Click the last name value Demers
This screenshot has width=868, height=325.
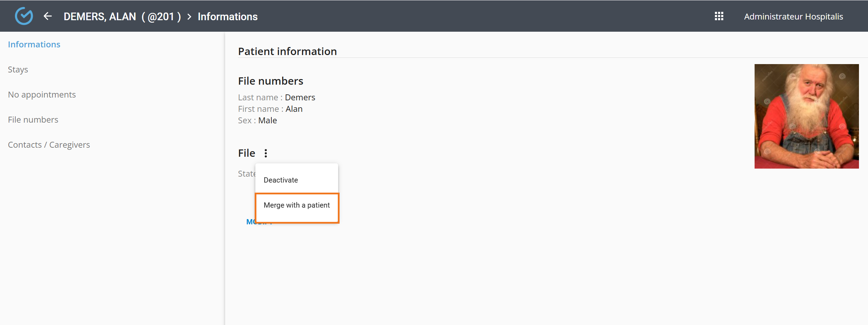300,98
